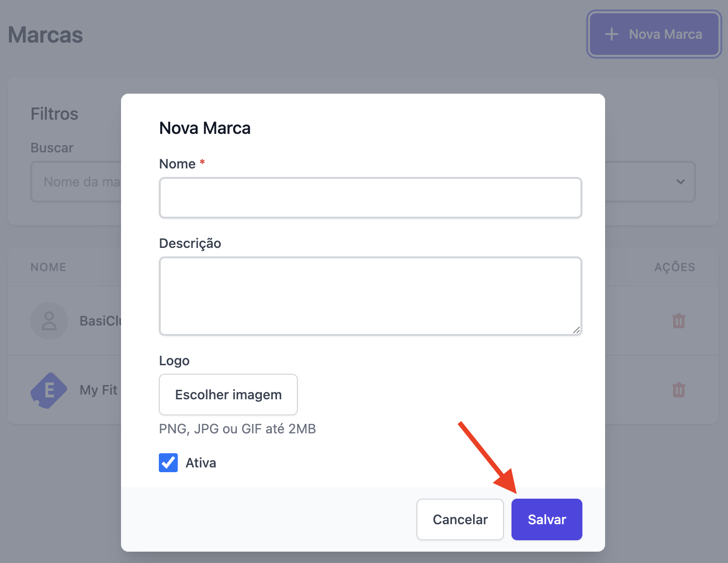Click the Ativa checkbox label
The width and height of the screenshot is (728, 563).
point(201,463)
